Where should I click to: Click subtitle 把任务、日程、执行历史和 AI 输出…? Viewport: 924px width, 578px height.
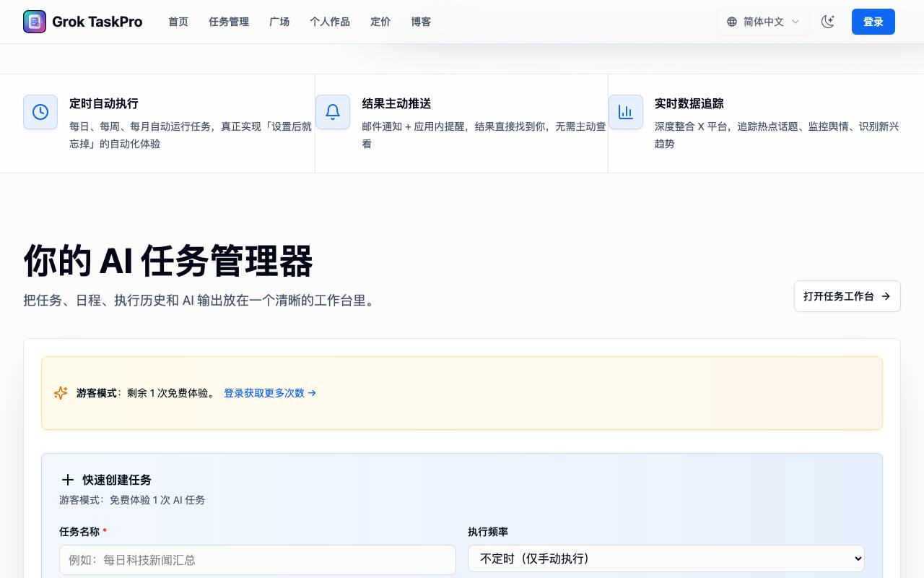pyautogui.click(x=201, y=300)
